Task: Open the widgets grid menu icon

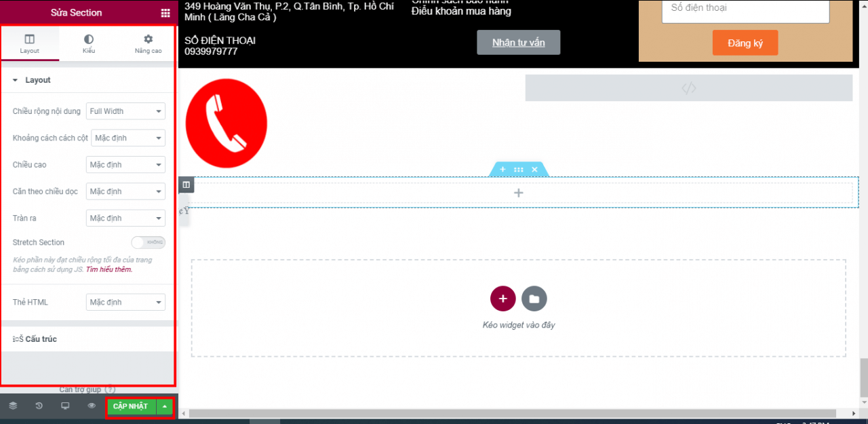Action: pos(165,13)
